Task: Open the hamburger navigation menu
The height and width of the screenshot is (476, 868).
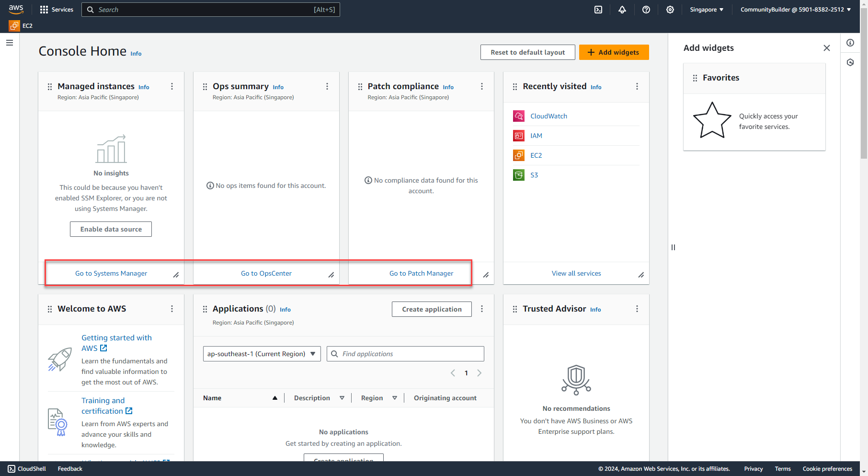Action: tap(10, 43)
